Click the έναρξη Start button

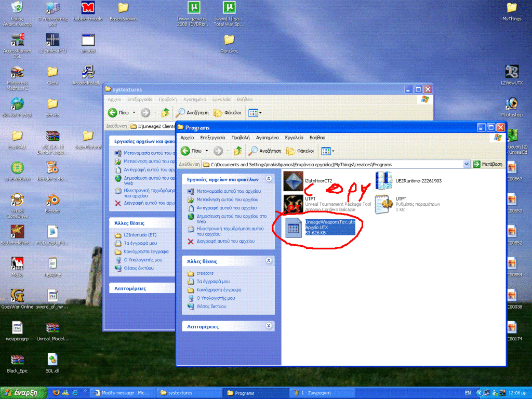[21, 393]
